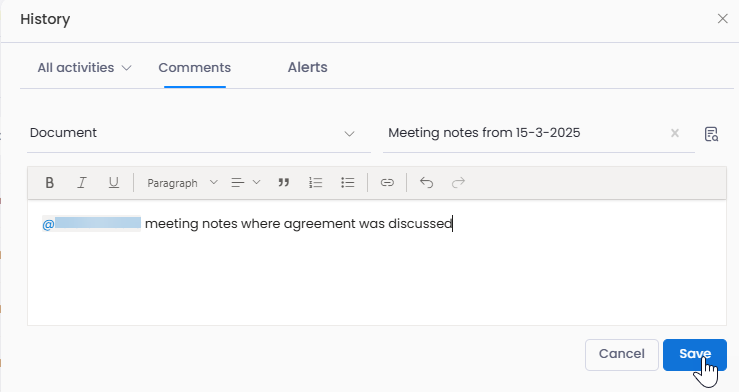The height and width of the screenshot is (392, 739).
Task: Create a bulleted list
Action: coord(347,182)
